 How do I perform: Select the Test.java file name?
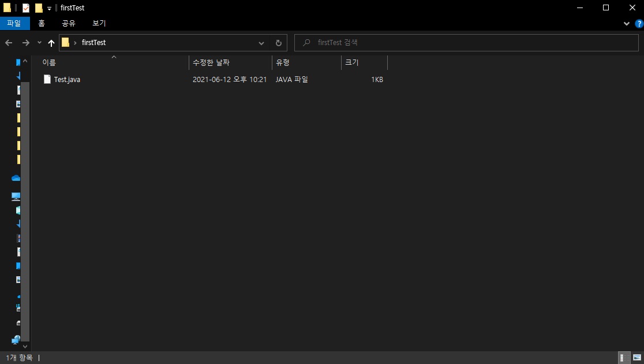click(67, 79)
